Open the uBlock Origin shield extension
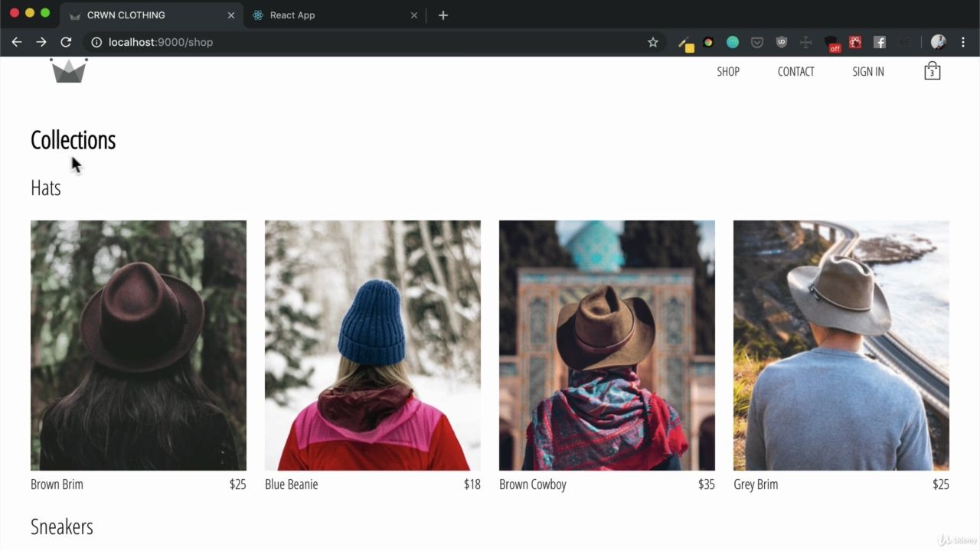980x551 pixels. [782, 42]
